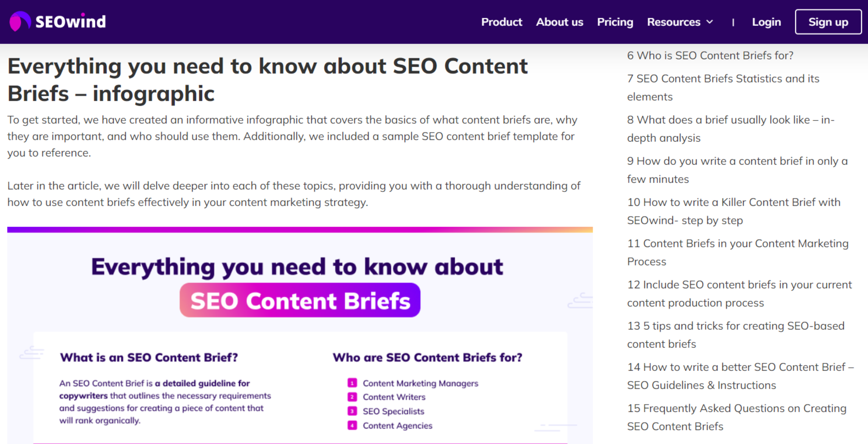Viewport: 868px width, 444px height.
Task: Click the paragraph starting 'To get started'
Action: tap(292, 136)
